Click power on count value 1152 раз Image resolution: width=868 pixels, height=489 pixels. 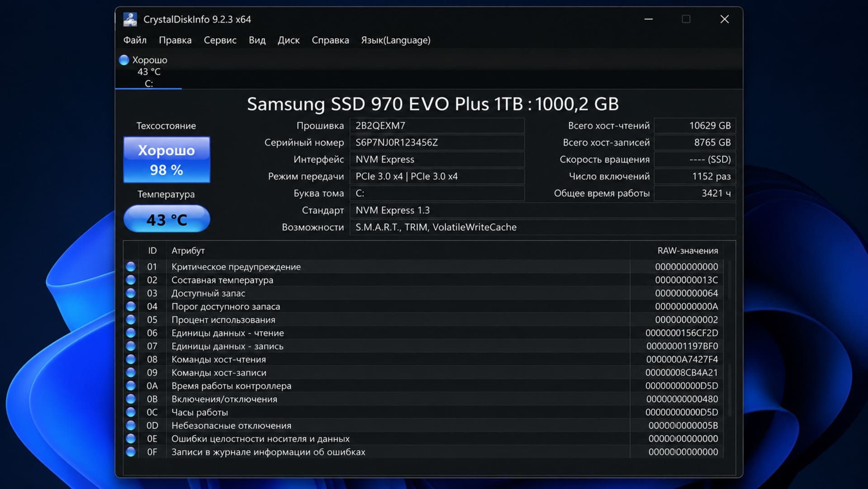(x=695, y=177)
